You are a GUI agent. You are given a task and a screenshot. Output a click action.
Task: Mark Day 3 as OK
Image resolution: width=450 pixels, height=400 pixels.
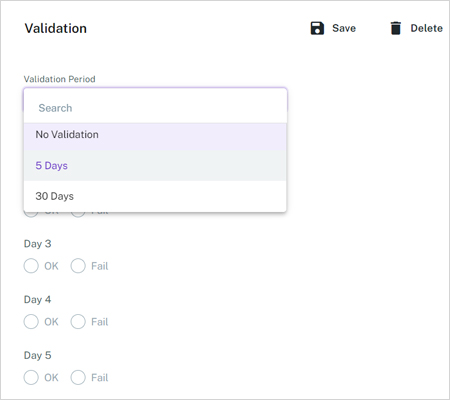31,266
